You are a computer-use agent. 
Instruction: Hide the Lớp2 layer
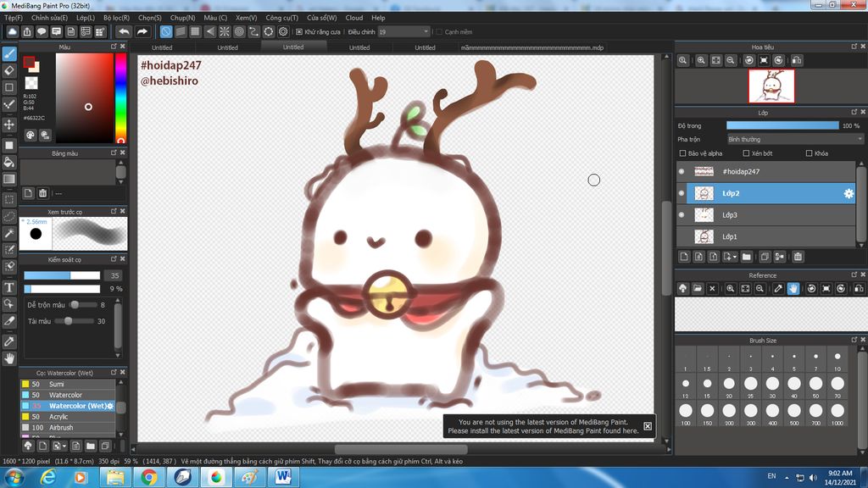click(x=682, y=193)
